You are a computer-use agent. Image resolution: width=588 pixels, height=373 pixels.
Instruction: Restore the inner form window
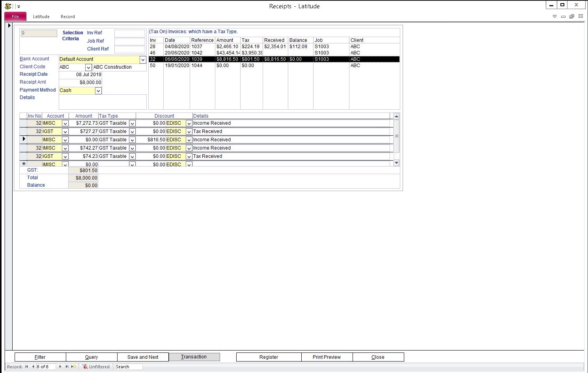tap(572, 17)
